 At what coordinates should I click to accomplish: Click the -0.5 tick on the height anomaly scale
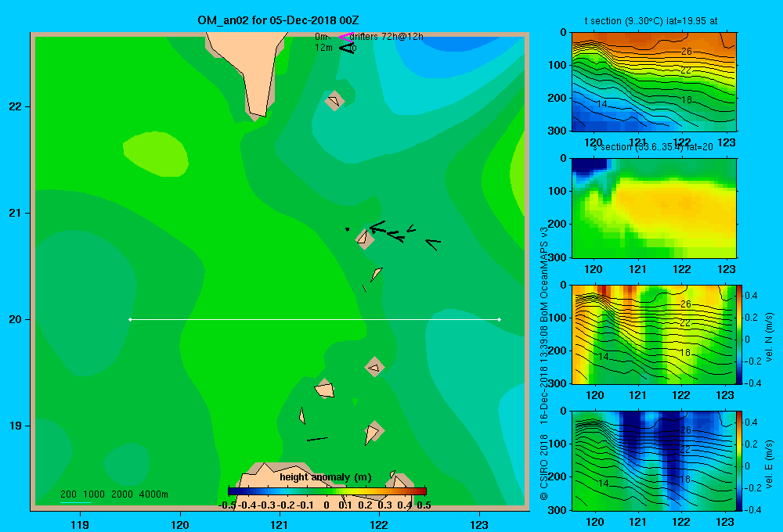227,505
